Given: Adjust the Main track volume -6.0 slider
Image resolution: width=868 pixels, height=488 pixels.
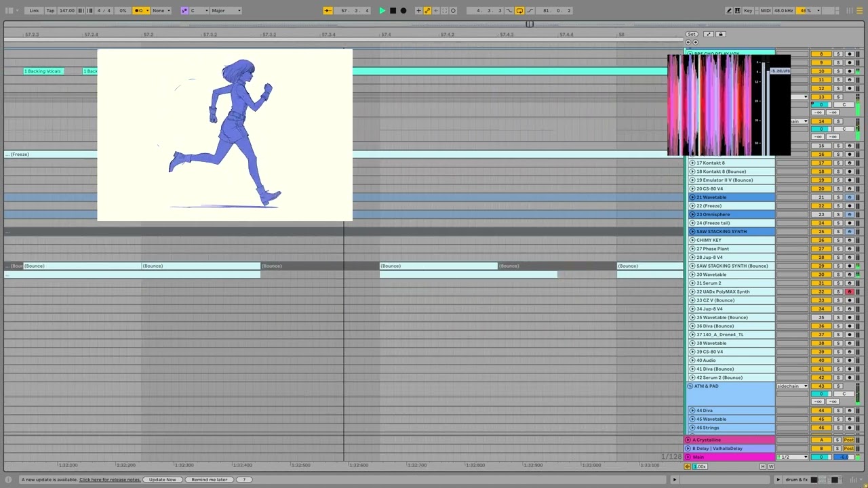Looking at the screenshot, I should point(844,457).
